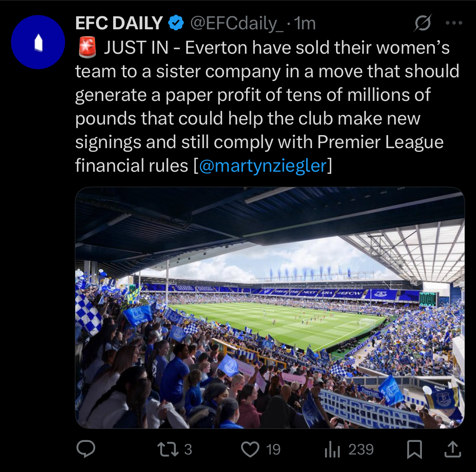Open the reply speech bubble

click(86, 449)
